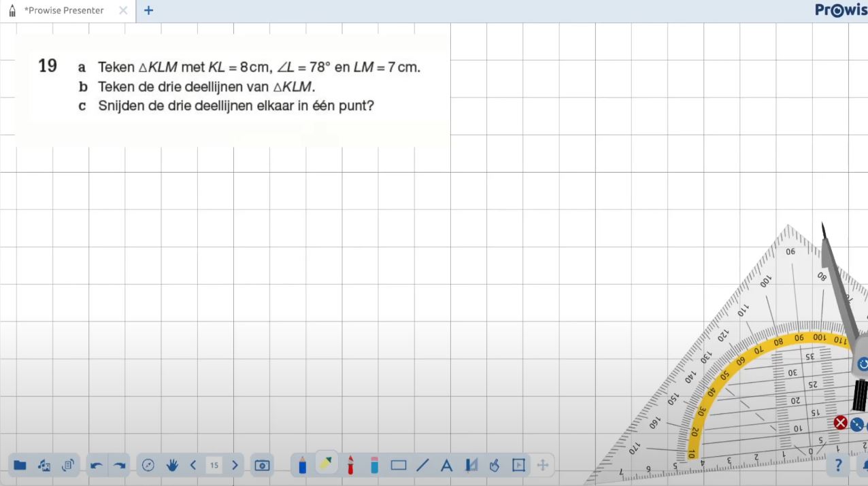
Task: Undo the last action
Action: pos(97,466)
